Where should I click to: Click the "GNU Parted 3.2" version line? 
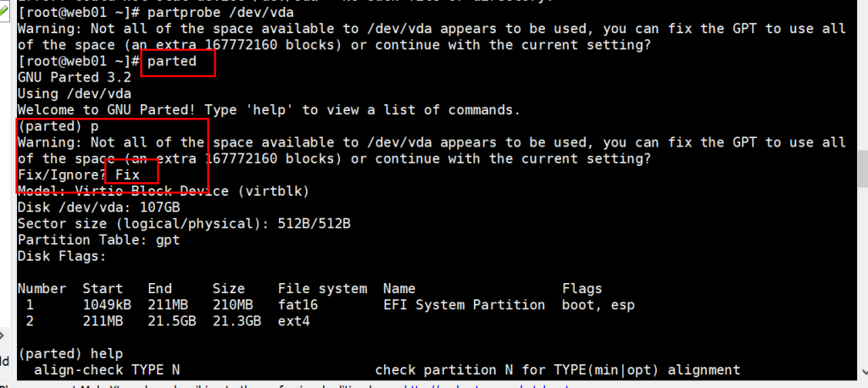[x=75, y=77]
